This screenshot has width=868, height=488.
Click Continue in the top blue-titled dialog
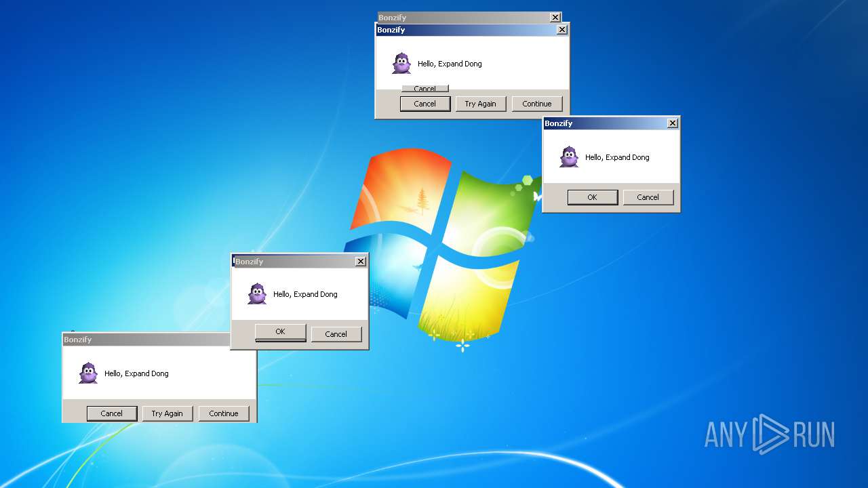[537, 104]
